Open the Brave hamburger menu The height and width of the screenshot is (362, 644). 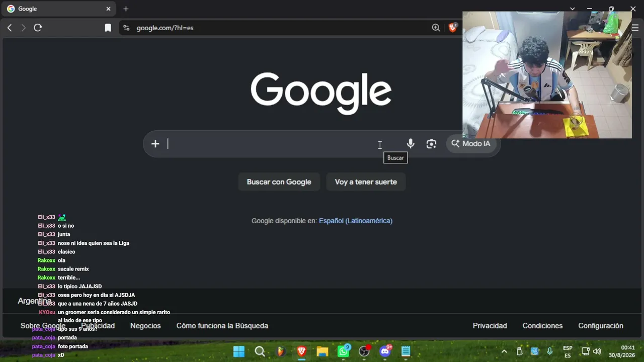point(635,28)
